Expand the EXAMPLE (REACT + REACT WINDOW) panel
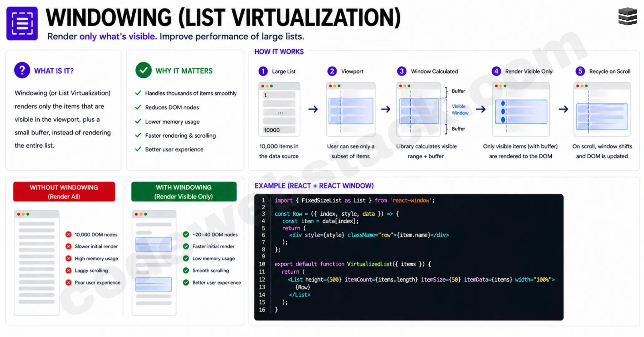Image resolution: width=644 pixels, height=337 pixels. coord(314,186)
